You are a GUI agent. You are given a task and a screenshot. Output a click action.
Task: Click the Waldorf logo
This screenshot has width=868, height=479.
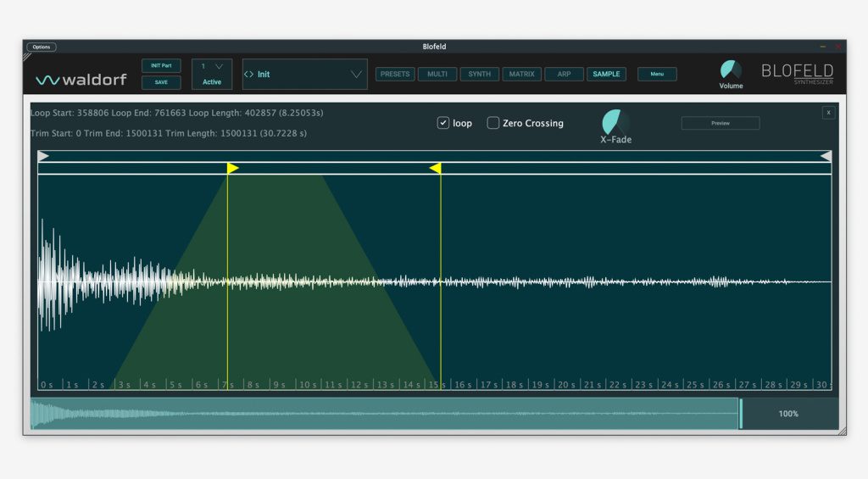tap(81, 80)
